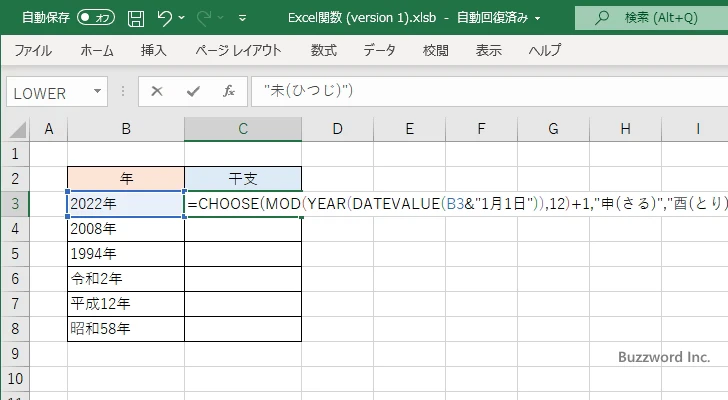The width and height of the screenshot is (728, 400).
Task: Select row 5 header
Action: [x=15, y=254]
